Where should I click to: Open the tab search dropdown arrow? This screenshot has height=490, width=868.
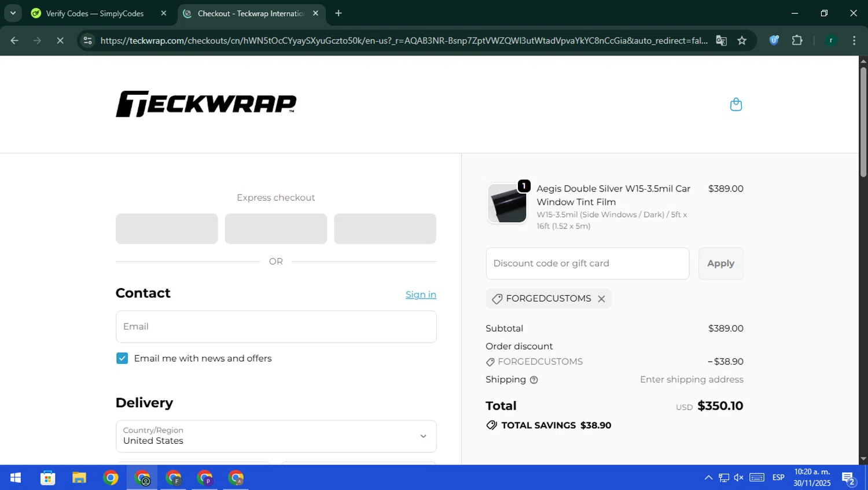13,13
